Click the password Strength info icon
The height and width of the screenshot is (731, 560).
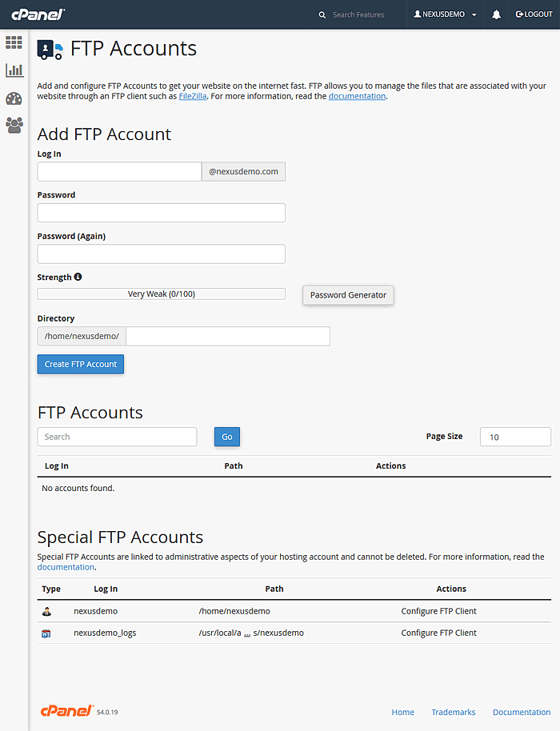tap(78, 277)
